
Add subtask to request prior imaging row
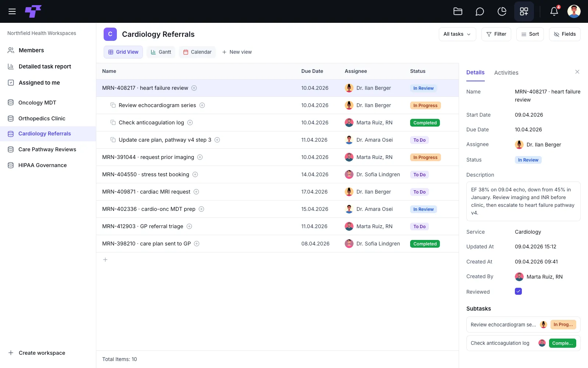coord(200,157)
